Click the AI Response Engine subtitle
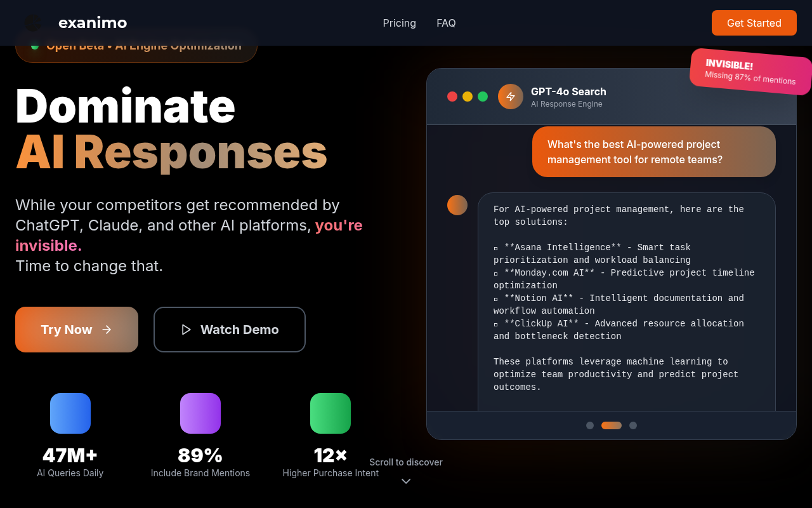Screen dimensions: 812x508 (x=566, y=104)
